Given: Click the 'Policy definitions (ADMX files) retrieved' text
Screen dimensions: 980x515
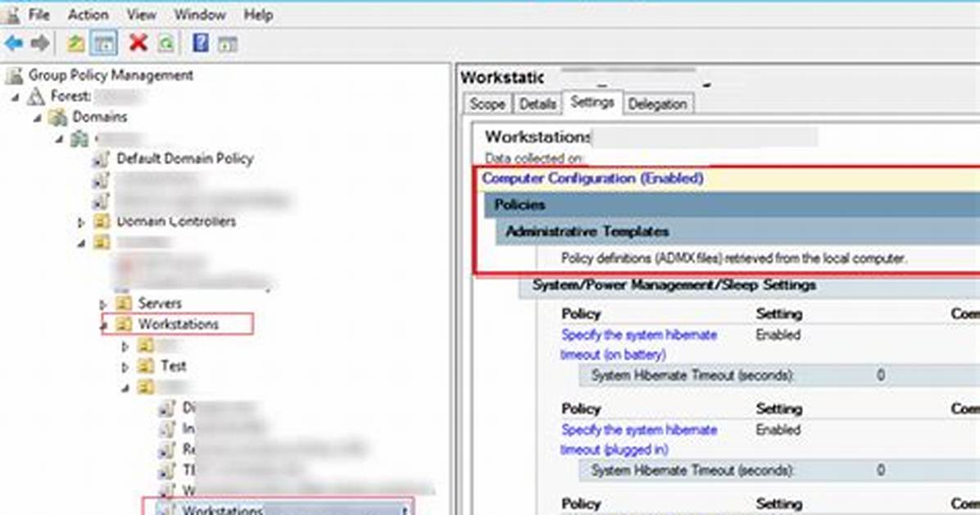Looking at the screenshot, I should pos(733,257).
